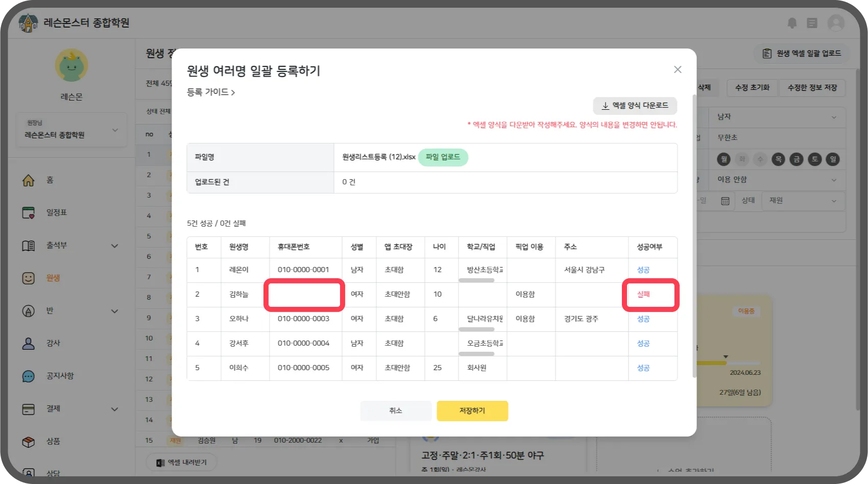Click the 성공 status in the 강서후 row
Image resolution: width=868 pixels, height=484 pixels.
(643, 344)
